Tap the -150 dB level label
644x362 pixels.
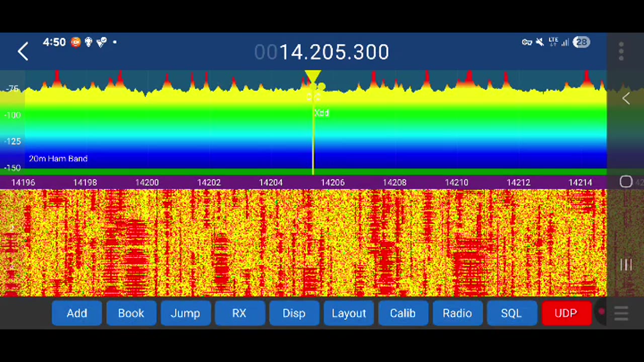pyautogui.click(x=12, y=167)
